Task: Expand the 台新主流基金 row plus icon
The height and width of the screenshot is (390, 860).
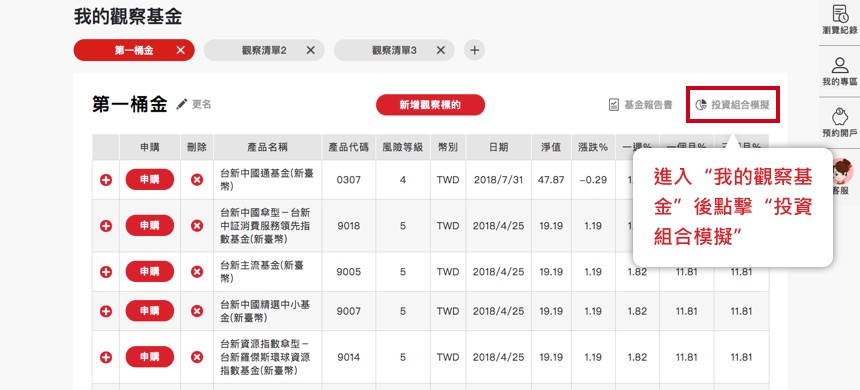Action: click(x=106, y=272)
